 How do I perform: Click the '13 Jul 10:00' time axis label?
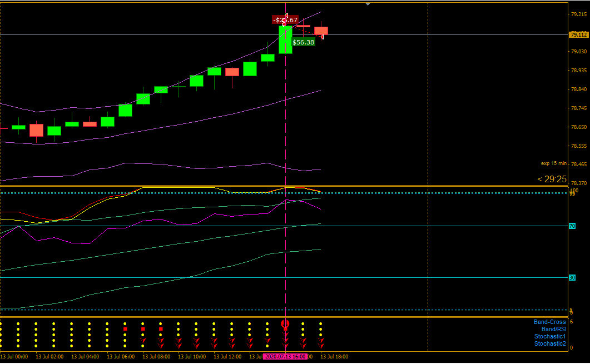click(192, 356)
